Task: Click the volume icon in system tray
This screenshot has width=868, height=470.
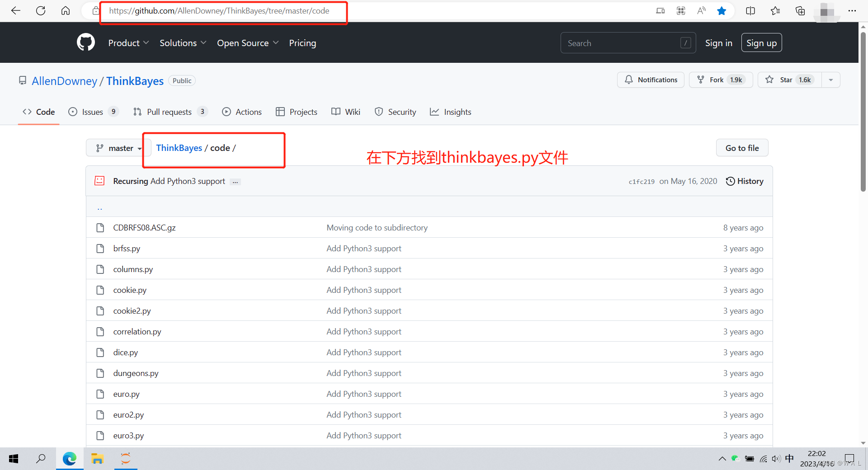Action: click(x=776, y=459)
